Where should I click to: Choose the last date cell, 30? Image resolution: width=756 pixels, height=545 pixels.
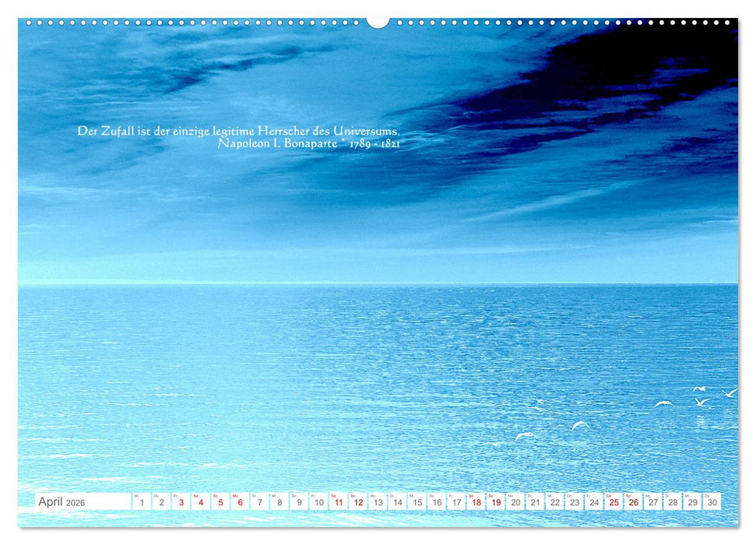(712, 502)
